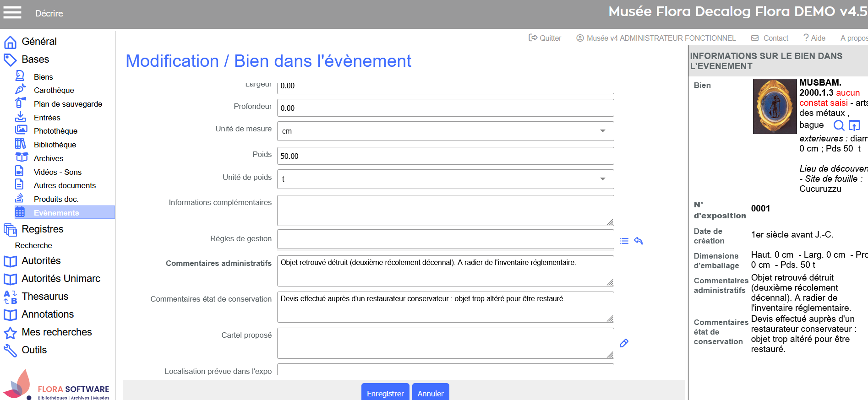
Task: Click the magnifier icon next to bague
Action: pyautogui.click(x=839, y=125)
